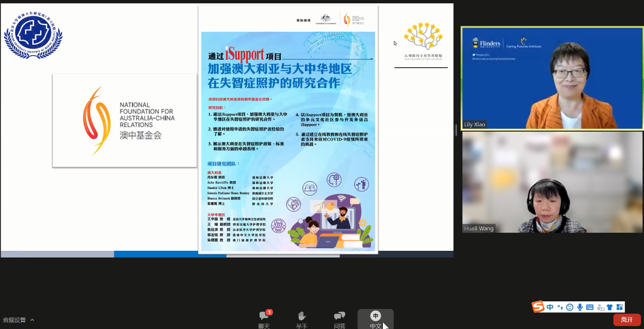Toggle punctuation mode in Sogou bar
The height and width of the screenshot is (329, 644).
pyautogui.click(x=560, y=307)
